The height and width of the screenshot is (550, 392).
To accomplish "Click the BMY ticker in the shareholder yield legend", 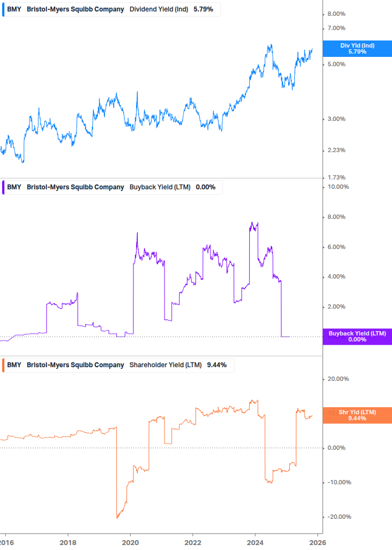I will click(x=14, y=365).
